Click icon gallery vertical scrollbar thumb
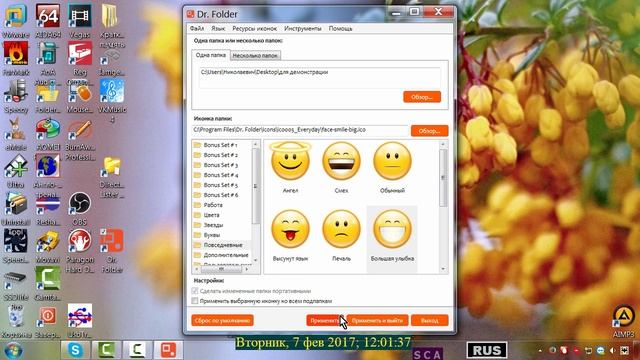Image resolution: width=640 pixels, height=360 pixels. pyautogui.click(x=443, y=178)
